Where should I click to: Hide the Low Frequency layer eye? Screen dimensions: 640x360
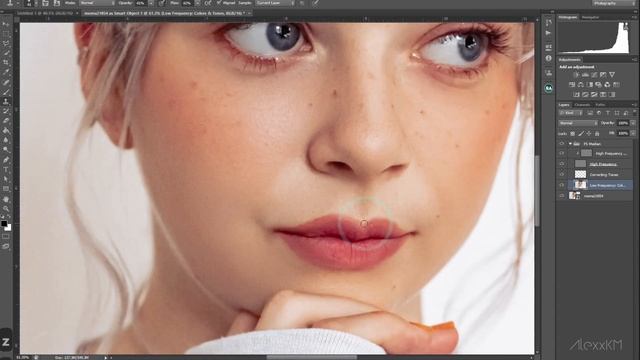click(x=562, y=185)
